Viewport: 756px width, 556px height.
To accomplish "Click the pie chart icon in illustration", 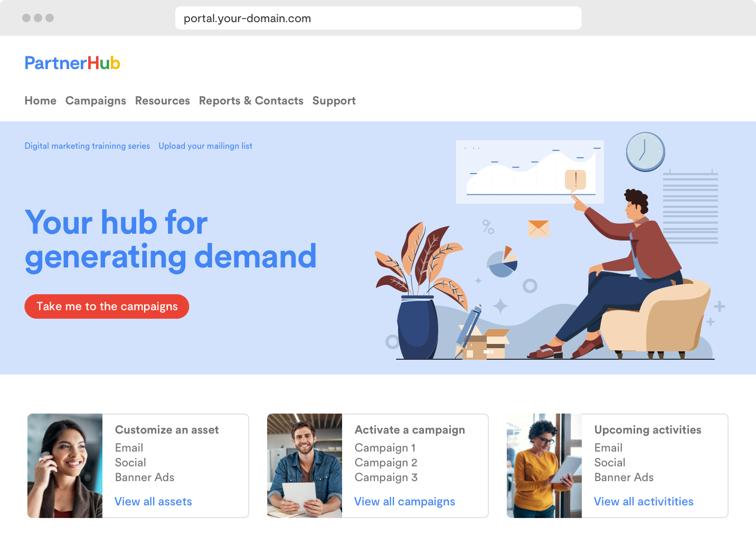I will (502, 262).
